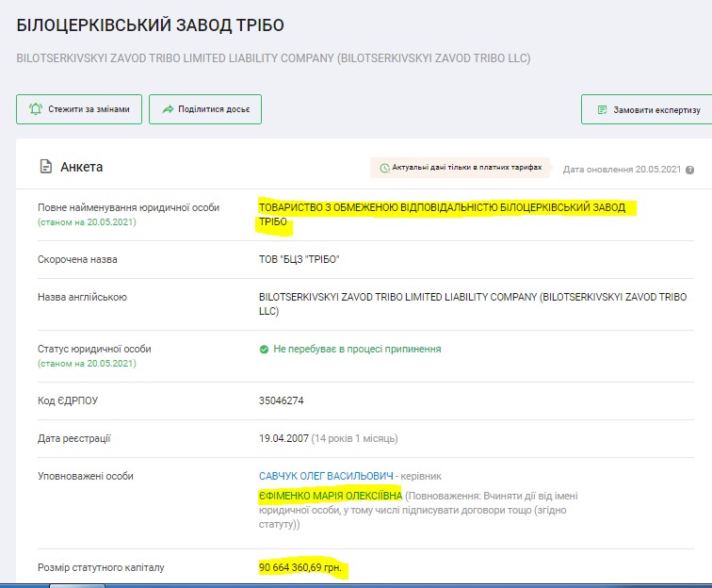Open the help icon beside the update date
The width and height of the screenshot is (712, 588).
pos(690,171)
